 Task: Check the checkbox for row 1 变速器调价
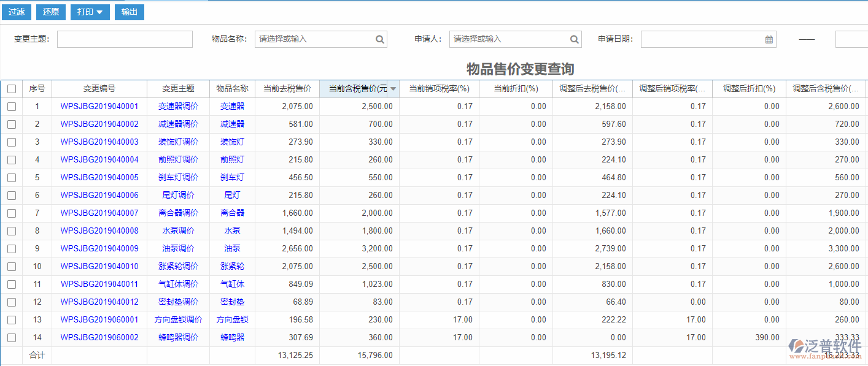tap(12, 106)
